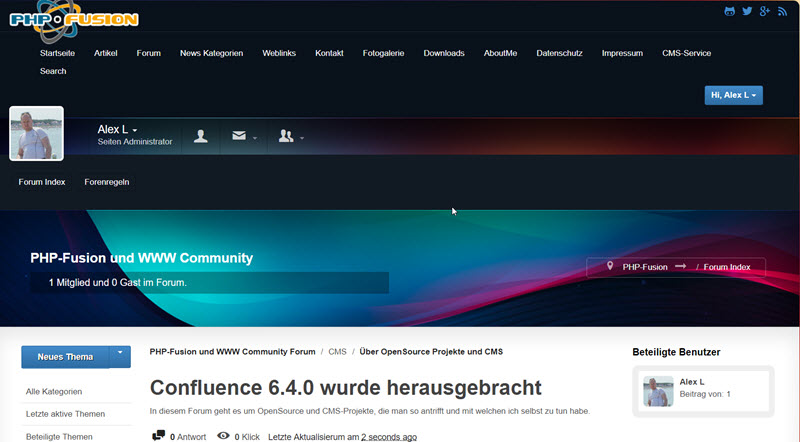Viewport: 800px width, 442px height.
Task: Click the Forum Index tab link
Action: [x=42, y=182]
